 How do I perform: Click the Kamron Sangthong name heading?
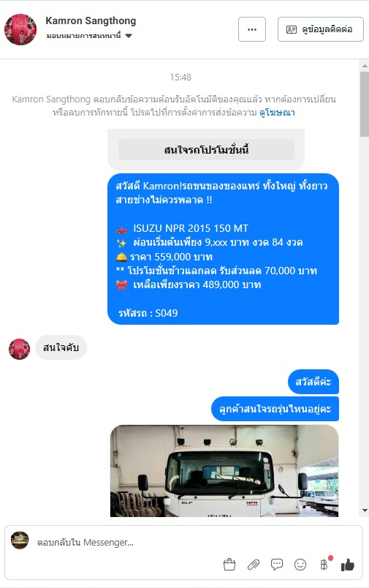tap(91, 20)
